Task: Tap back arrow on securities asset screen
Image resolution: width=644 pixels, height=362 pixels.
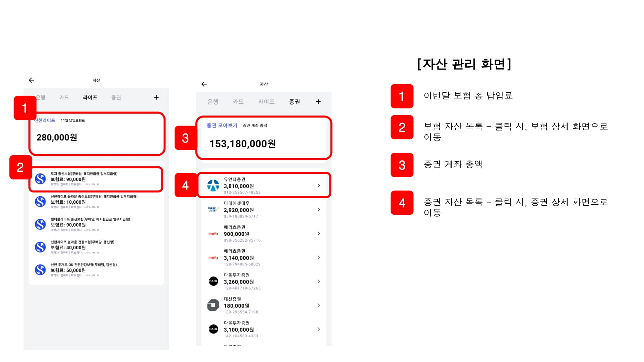Action: [204, 84]
